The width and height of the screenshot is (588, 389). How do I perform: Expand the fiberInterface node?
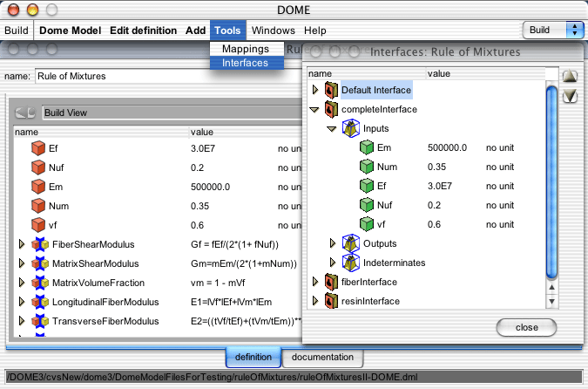(x=315, y=282)
